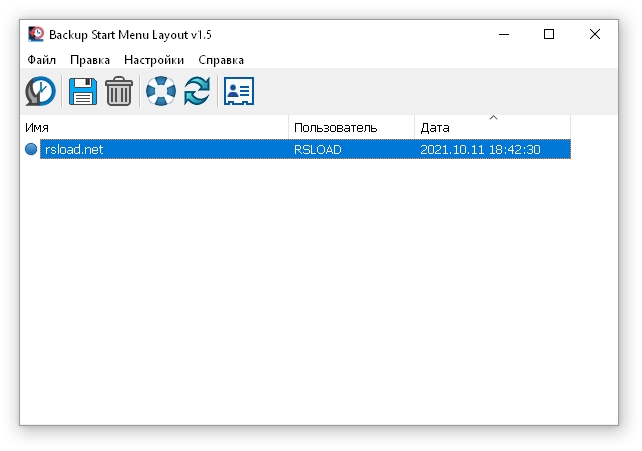Click the 2021.10.11 18:42:30 date cell
The height and width of the screenshot is (451, 642).
pos(481,149)
